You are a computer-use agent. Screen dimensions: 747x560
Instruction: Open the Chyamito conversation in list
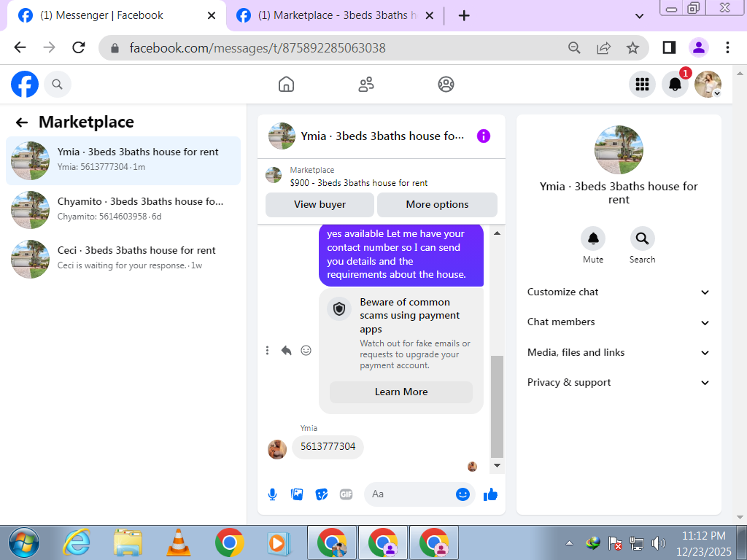123,210
